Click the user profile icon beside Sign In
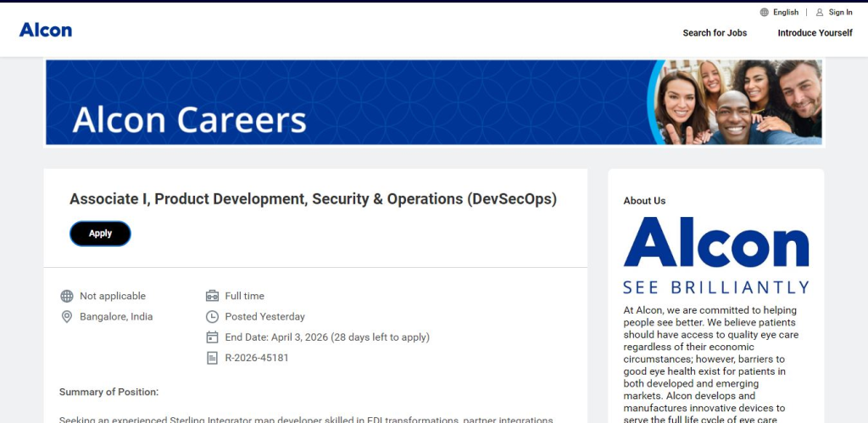Screen dimensions: 868x423 pos(820,12)
